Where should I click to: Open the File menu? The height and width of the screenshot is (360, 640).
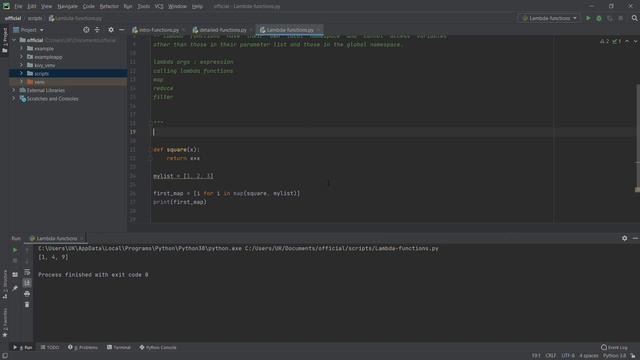pyautogui.click(x=18, y=6)
